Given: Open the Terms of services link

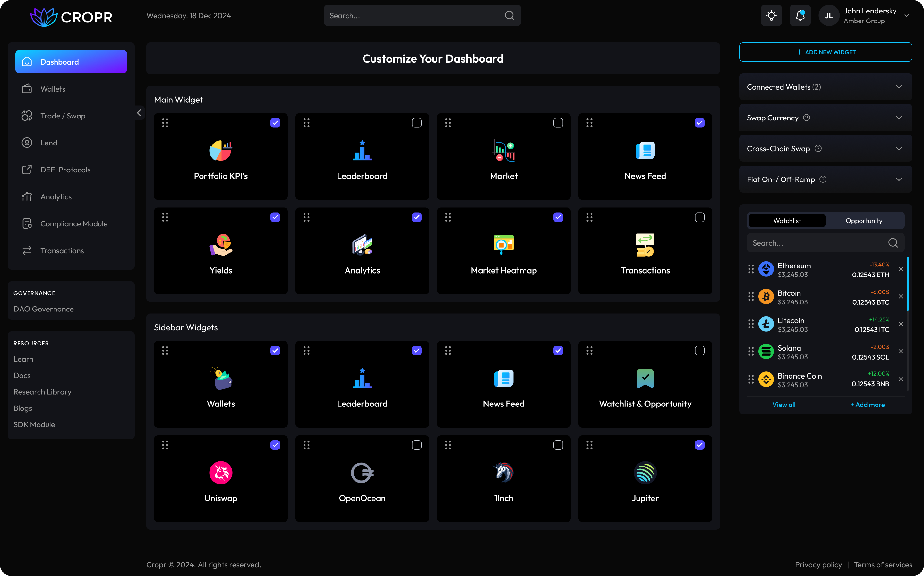Looking at the screenshot, I should (883, 564).
